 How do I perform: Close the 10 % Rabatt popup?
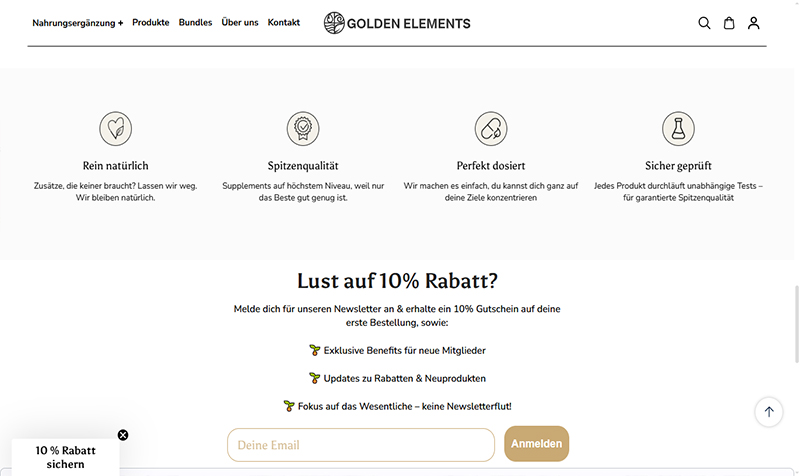[x=123, y=435]
